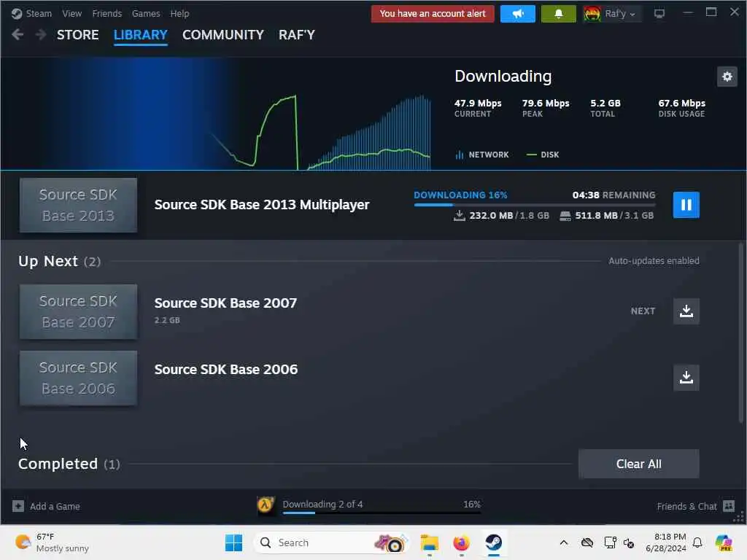Click the Source SDK Base 2006 title
The height and width of the screenshot is (560, 747).
coord(226,370)
